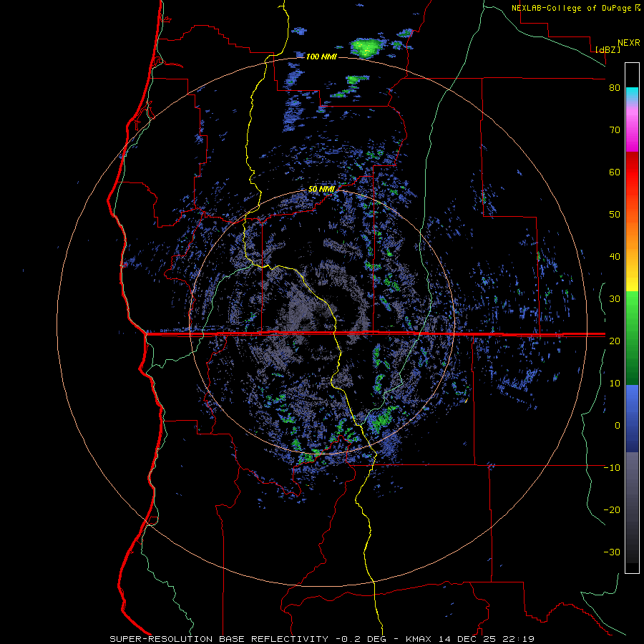
Task: Click the 0 value on the dBZ scale
Action: [617, 426]
